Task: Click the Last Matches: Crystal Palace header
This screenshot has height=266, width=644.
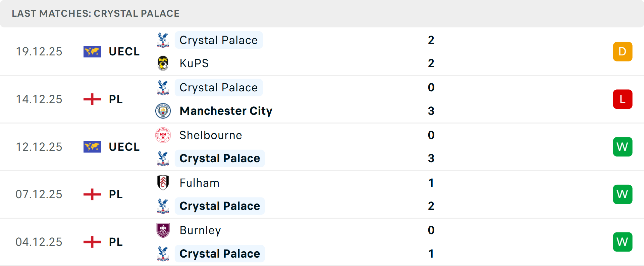Action: [x=96, y=13]
